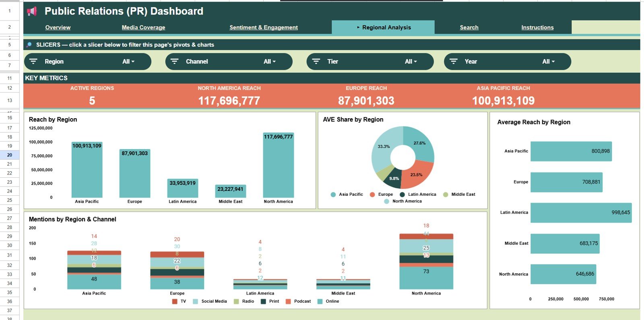644x320 pixels.
Task: Select spreadsheet row header 20
Action: click(x=10, y=155)
